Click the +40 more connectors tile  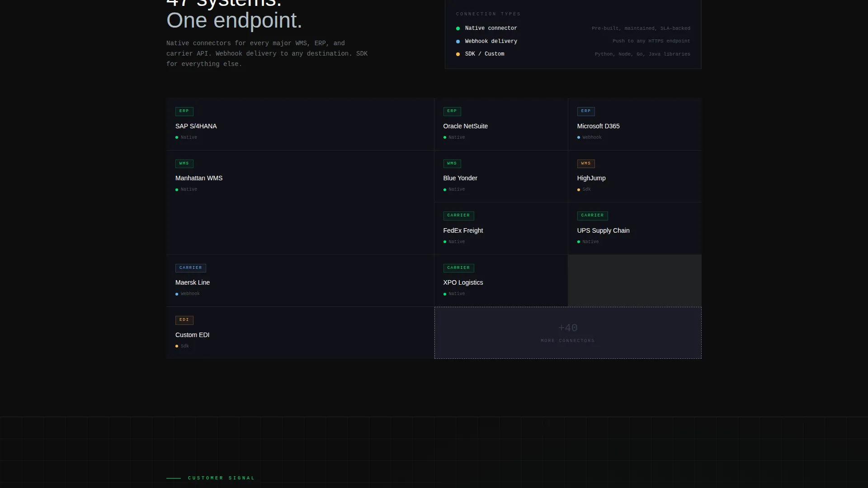pyautogui.click(x=568, y=333)
